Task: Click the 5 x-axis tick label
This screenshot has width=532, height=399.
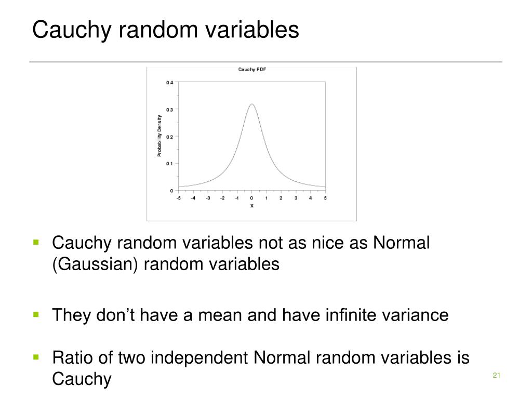Action: pos(325,198)
